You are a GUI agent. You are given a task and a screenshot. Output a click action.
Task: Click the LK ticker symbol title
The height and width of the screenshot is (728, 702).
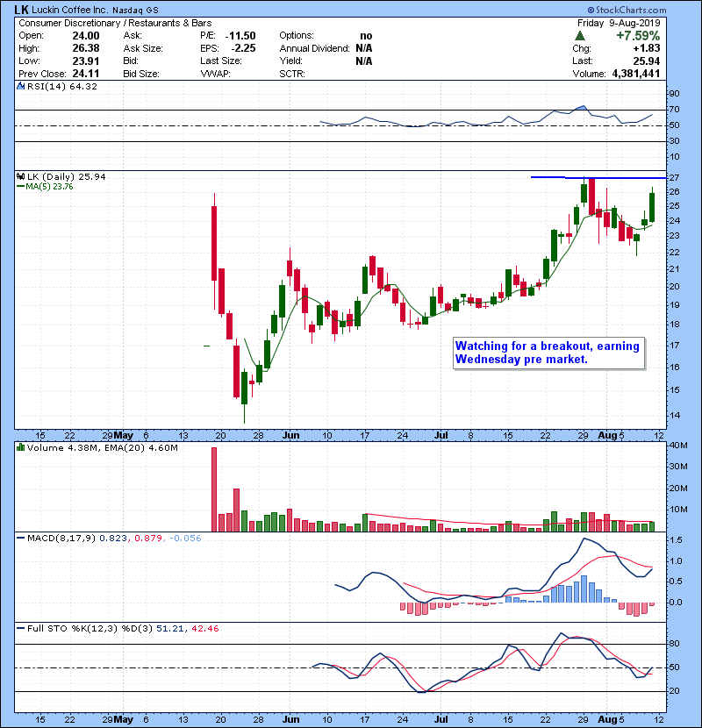(21, 10)
